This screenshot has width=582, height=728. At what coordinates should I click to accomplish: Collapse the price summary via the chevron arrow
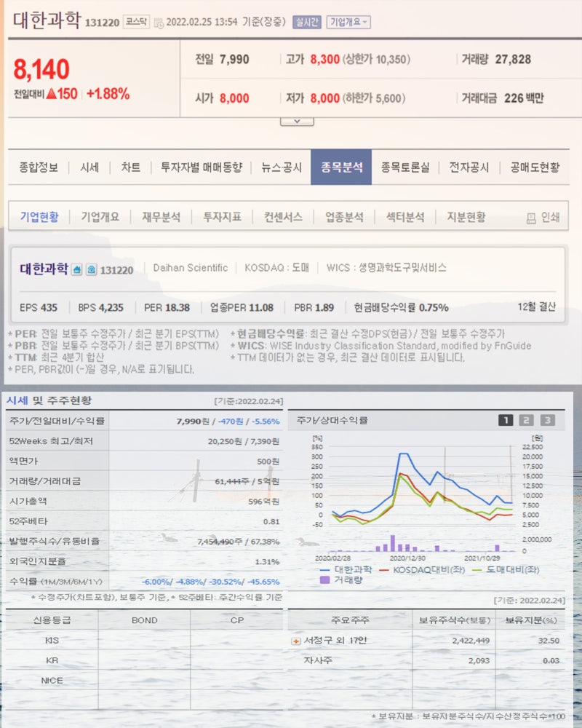pyautogui.click(x=295, y=120)
